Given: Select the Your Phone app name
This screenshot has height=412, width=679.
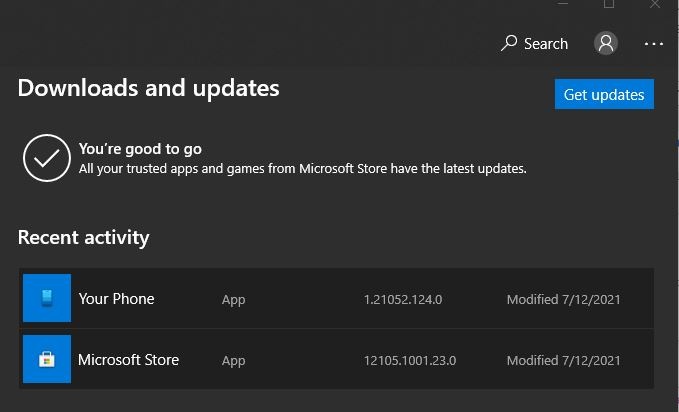Looking at the screenshot, I should coord(116,299).
